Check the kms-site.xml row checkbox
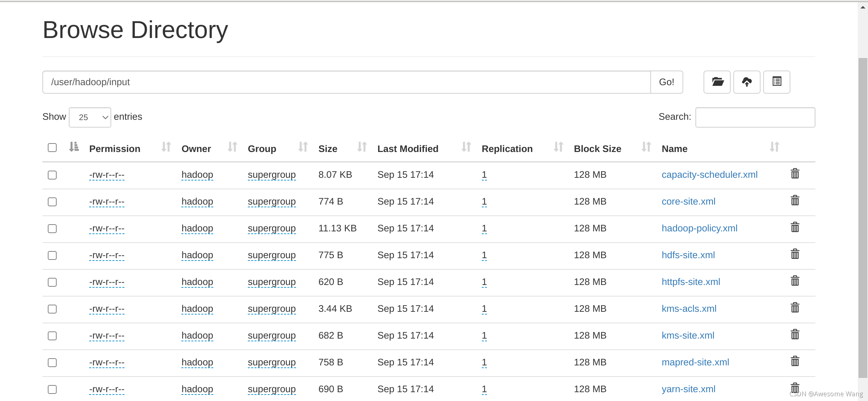 click(52, 336)
